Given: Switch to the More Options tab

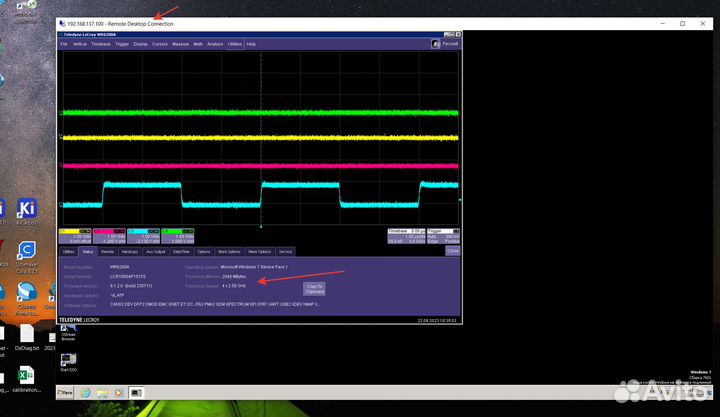Looking at the screenshot, I should [229, 252].
